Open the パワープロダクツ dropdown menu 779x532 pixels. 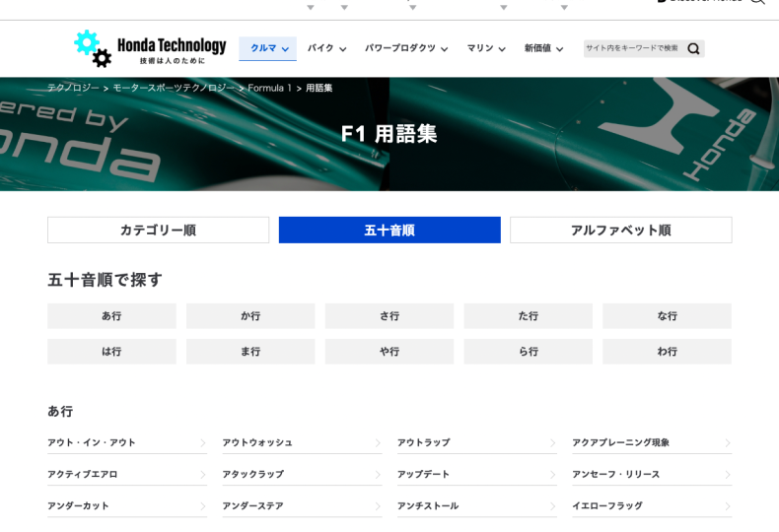[x=405, y=48]
